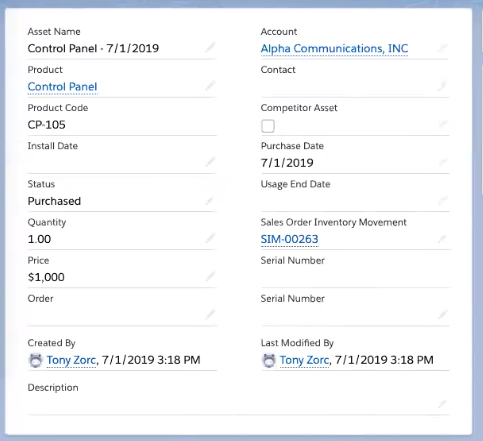Open the Alpha Communications, INC account link
The height and width of the screenshot is (441, 483).
334,48
